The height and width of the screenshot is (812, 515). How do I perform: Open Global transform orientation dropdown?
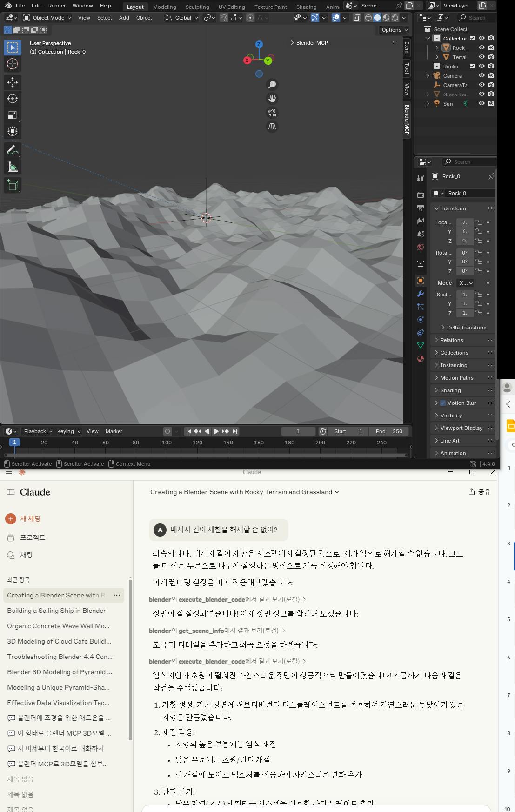click(181, 18)
